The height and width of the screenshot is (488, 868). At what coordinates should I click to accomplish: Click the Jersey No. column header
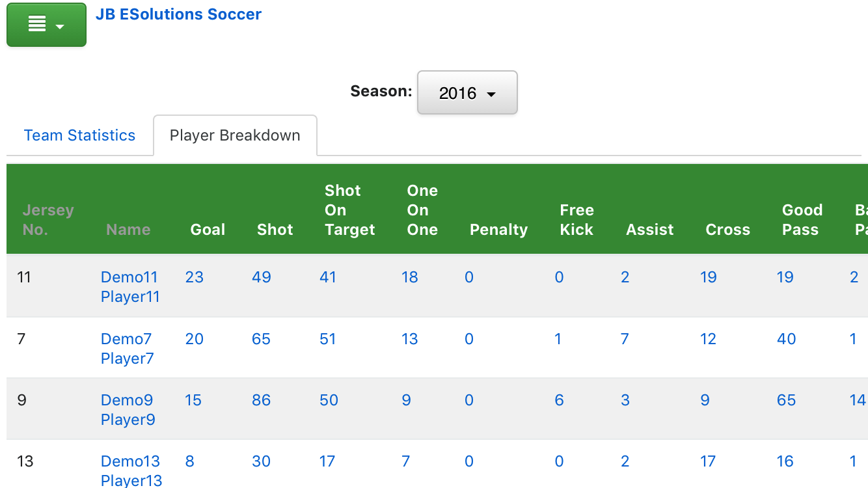coord(48,220)
